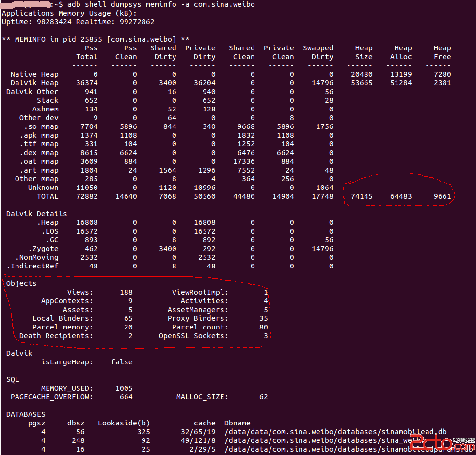The image size is (476, 455).
Task: Click the 'Stack' row label
Action: [48, 100]
